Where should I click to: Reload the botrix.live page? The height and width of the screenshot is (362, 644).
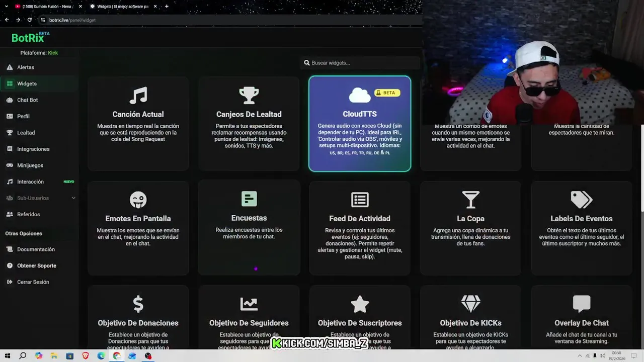coord(30,20)
